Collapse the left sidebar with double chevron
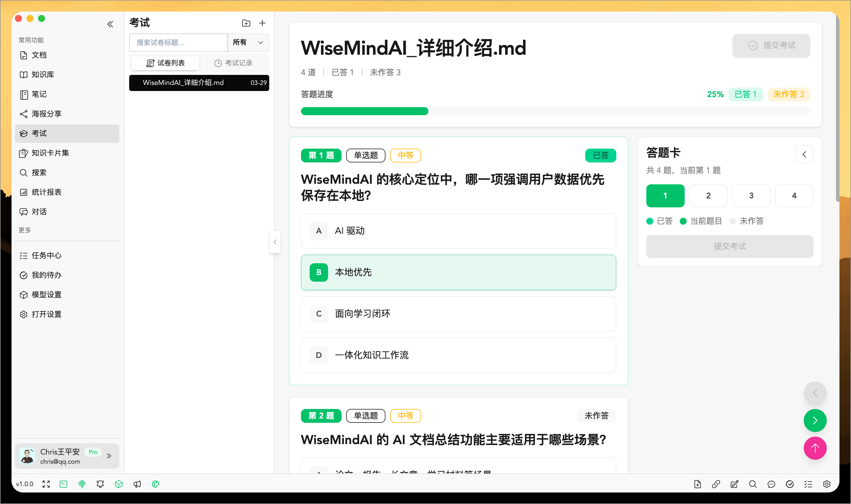851x504 pixels. tap(110, 24)
